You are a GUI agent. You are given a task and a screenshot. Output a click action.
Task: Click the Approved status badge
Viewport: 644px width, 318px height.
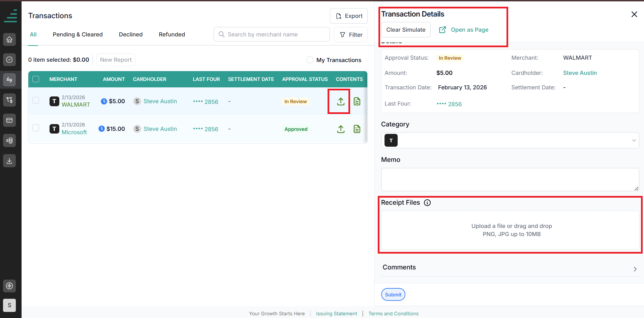tap(296, 129)
